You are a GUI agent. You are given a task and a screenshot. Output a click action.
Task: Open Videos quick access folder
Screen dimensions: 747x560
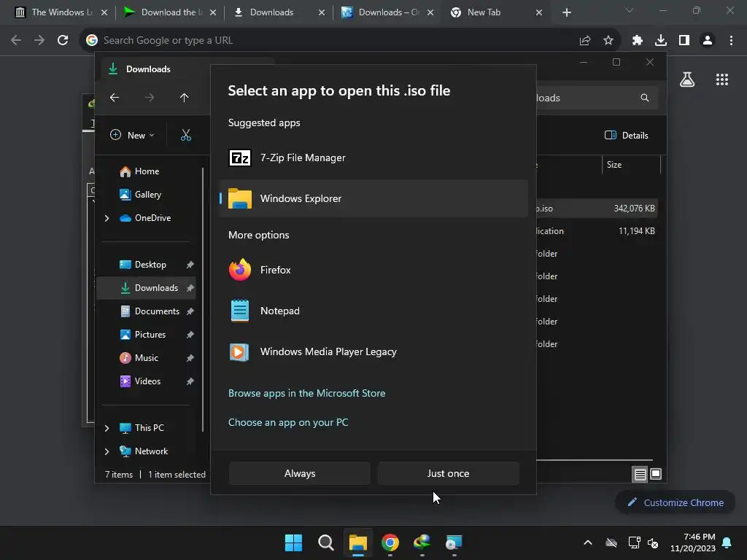pos(139,381)
